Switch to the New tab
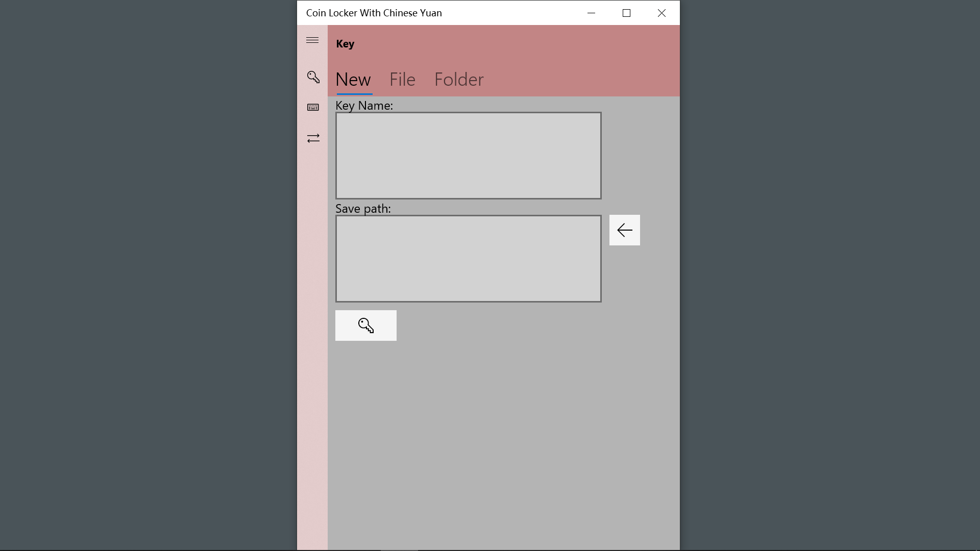The height and width of the screenshot is (551, 980). point(353,80)
